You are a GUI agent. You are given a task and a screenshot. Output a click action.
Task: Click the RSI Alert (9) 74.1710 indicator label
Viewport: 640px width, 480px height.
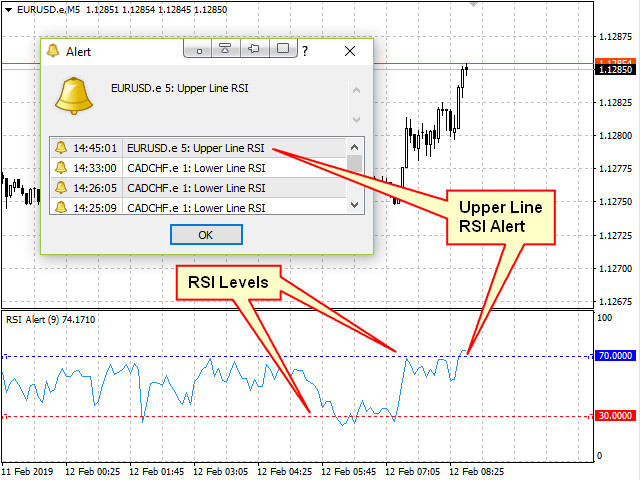pyautogui.click(x=51, y=320)
